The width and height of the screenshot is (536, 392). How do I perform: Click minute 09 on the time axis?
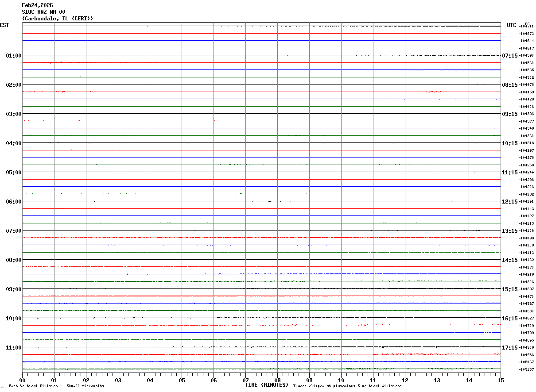309,380
